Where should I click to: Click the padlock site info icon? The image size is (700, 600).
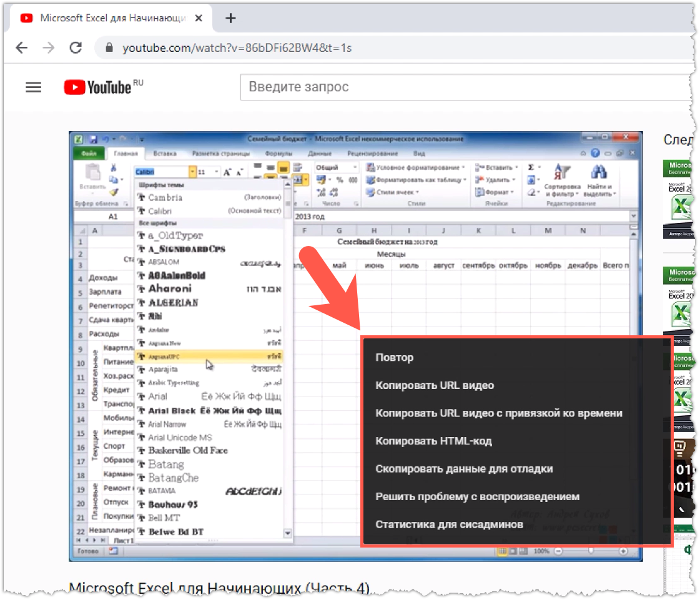pyautogui.click(x=109, y=47)
